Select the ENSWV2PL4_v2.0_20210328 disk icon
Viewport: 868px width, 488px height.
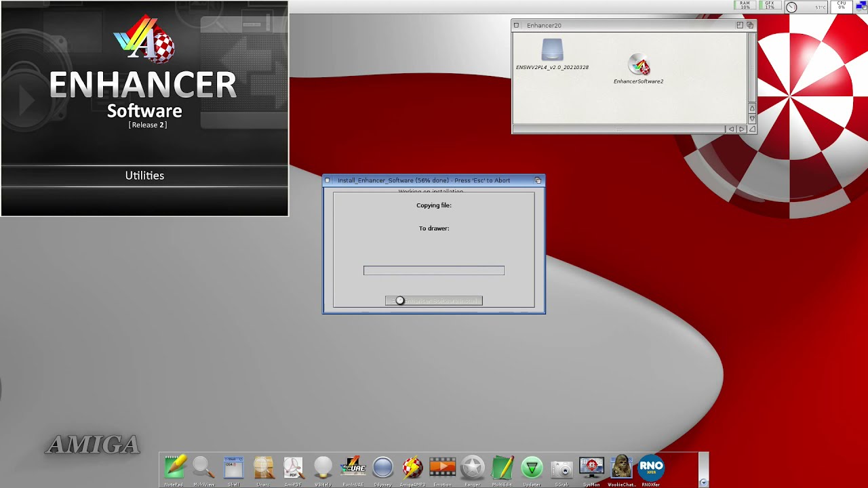pyautogui.click(x=552, y=54)
